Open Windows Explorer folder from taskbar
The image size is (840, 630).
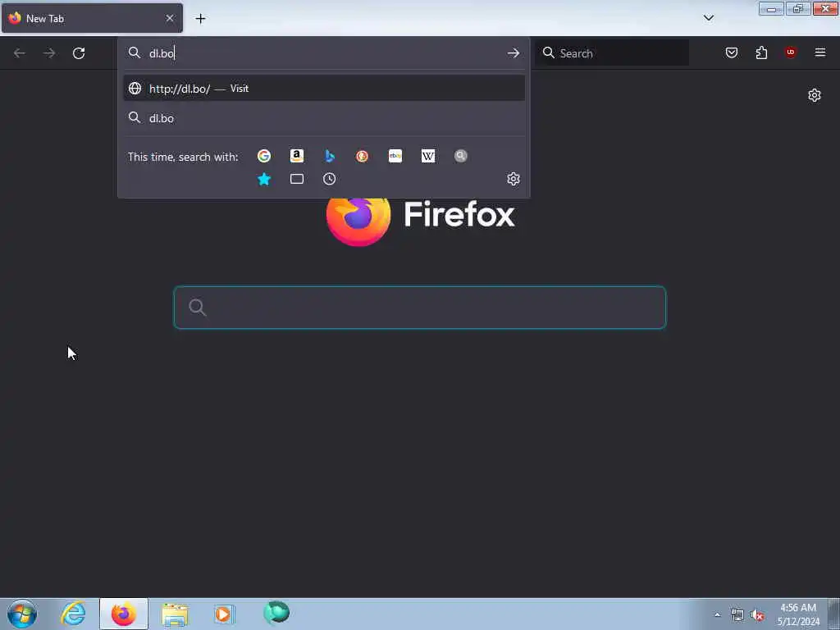pos(175,614)
